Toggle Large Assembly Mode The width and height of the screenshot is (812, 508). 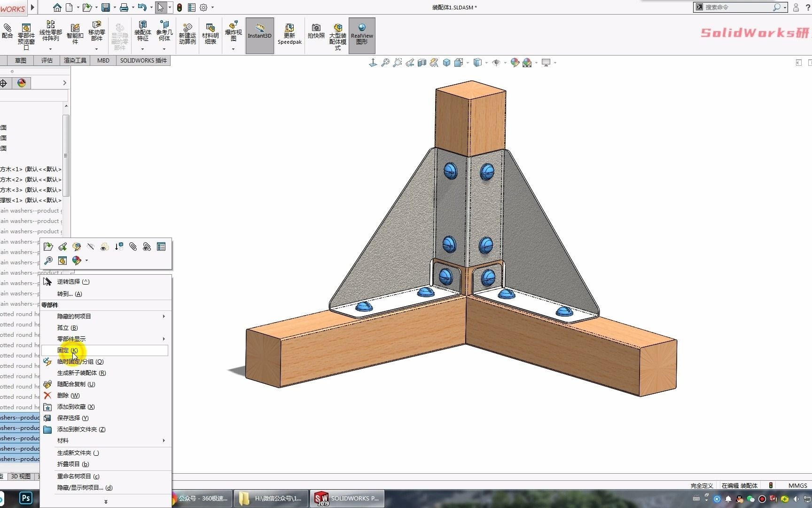(337, 35)
